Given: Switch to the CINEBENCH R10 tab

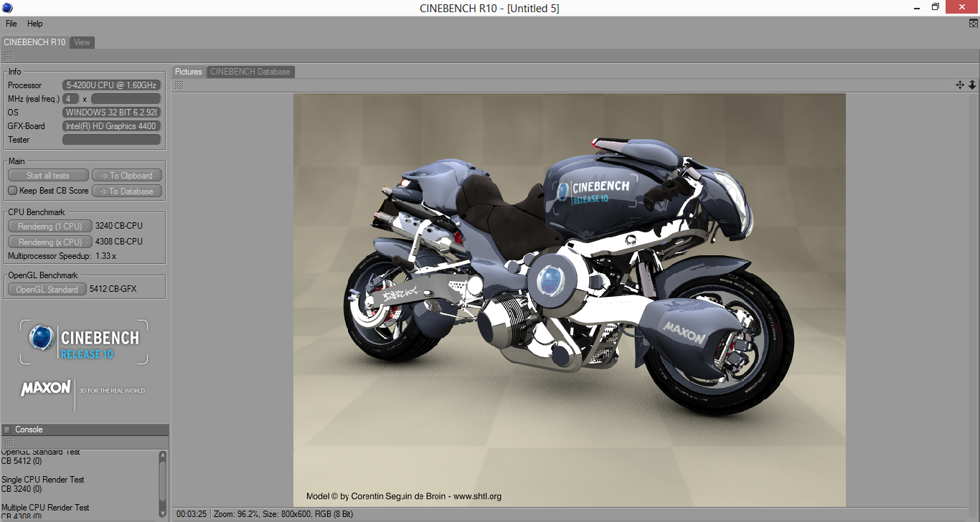Looking at the screenshot, I should click(34, 42).
